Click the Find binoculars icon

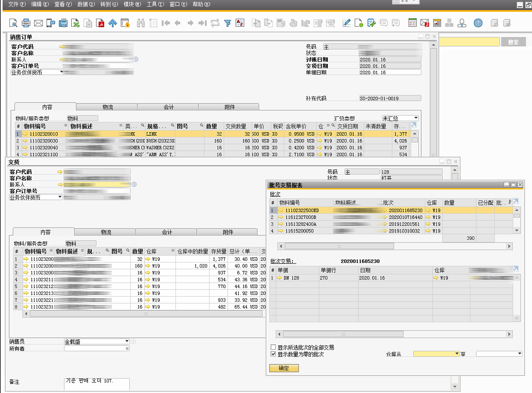pos(141,23)
